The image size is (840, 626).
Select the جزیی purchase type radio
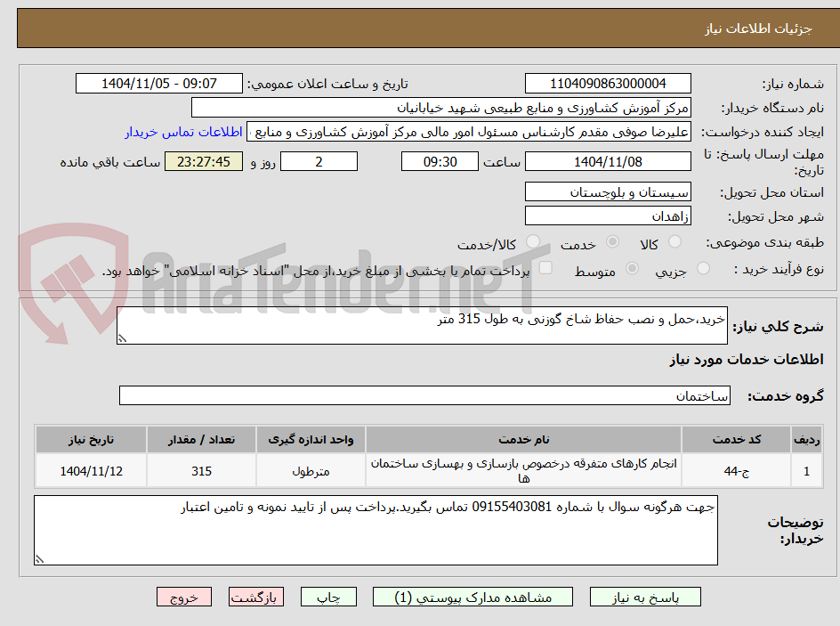click(x=703, y=269)
